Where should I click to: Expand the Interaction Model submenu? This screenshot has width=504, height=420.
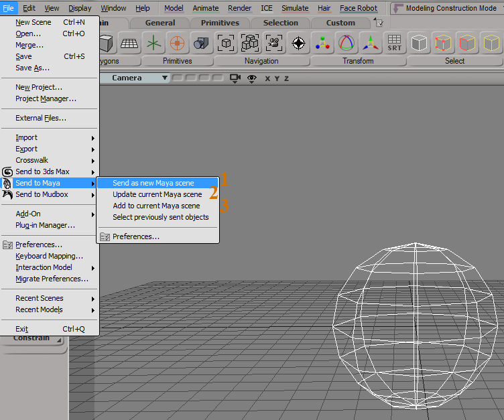tap(50, 268)
